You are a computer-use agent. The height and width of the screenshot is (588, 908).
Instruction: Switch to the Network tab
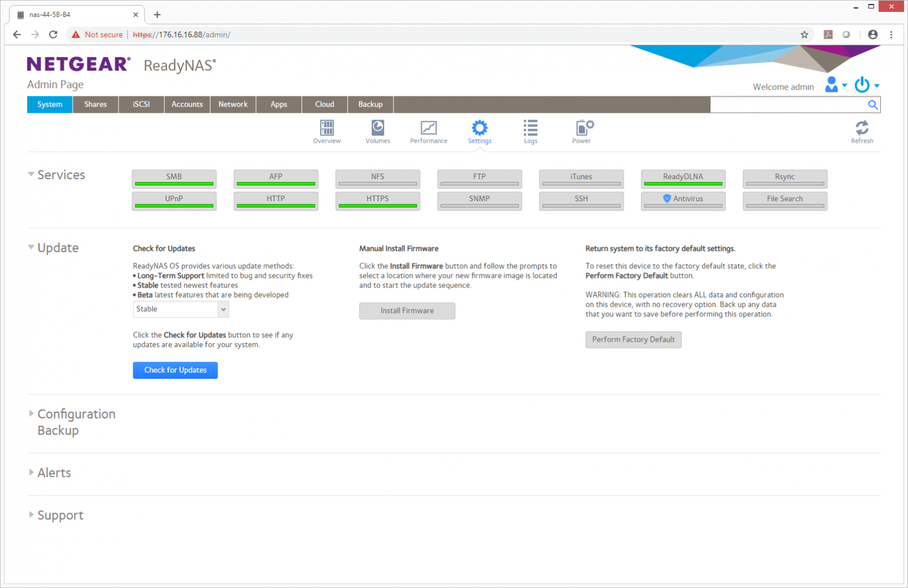pos(233,104)
